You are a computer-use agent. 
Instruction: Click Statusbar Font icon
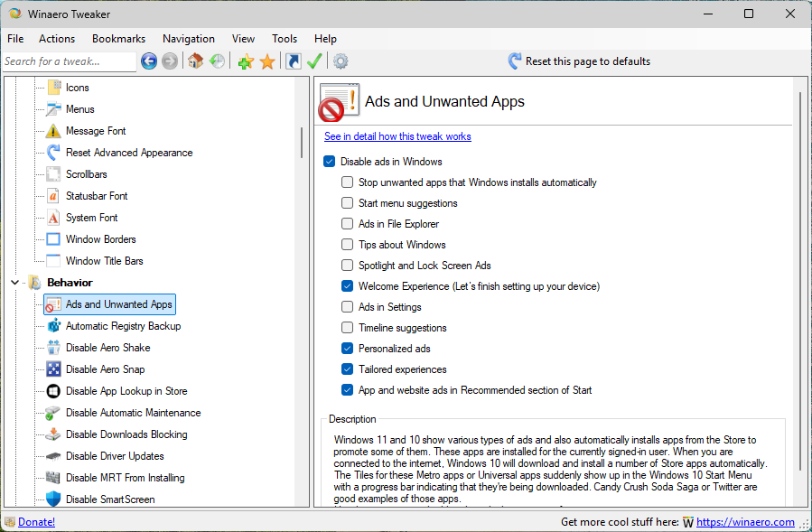pyautogui.click(x=53, y=196)
